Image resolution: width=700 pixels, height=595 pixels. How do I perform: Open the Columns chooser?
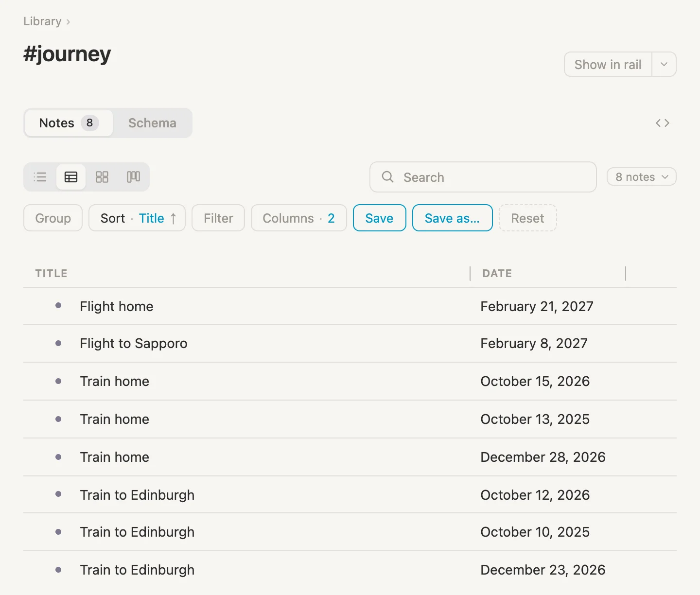pos(299,218)
